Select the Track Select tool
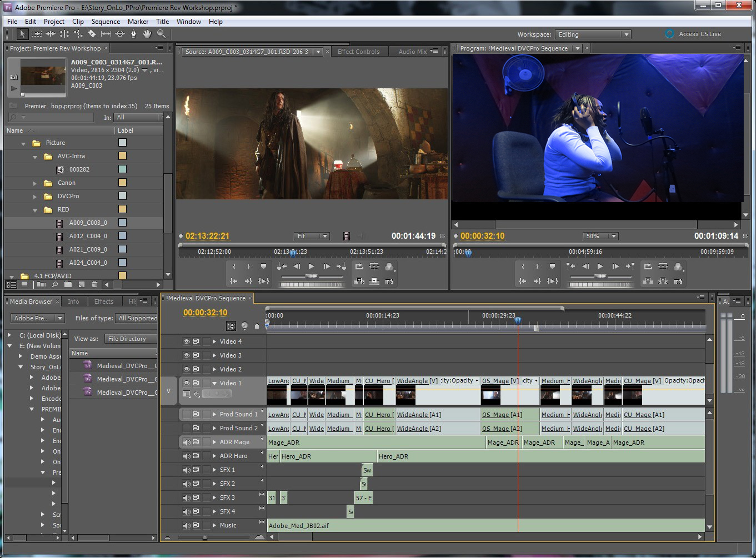The image size is (756, 558). [37, 34]
